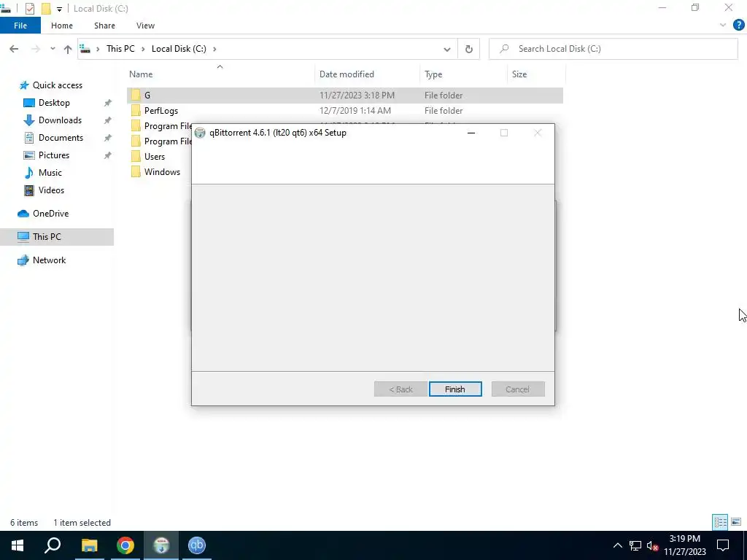
Task: Click the G folder's yellow folder icon
Action: tap(136, 96)
